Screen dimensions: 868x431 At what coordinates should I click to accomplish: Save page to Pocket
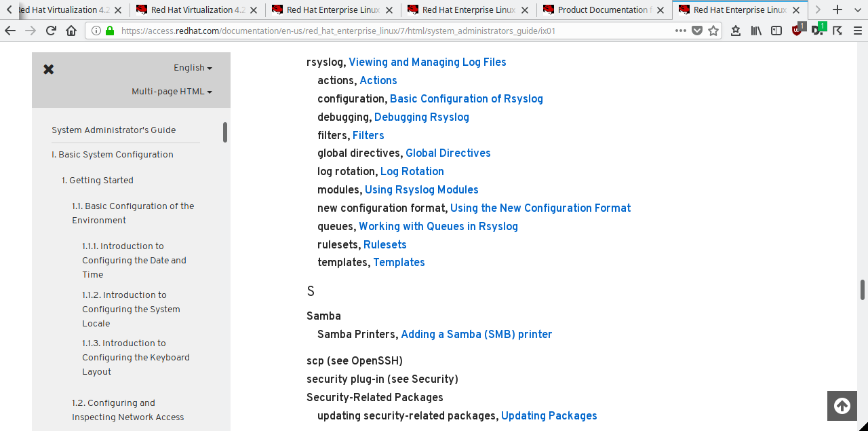697,31
